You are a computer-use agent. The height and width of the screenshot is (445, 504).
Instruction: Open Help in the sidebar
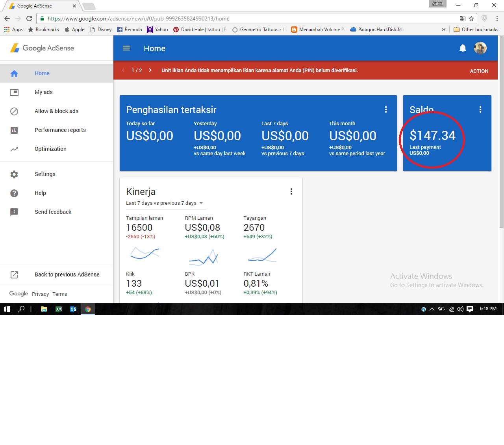(57, 193)
